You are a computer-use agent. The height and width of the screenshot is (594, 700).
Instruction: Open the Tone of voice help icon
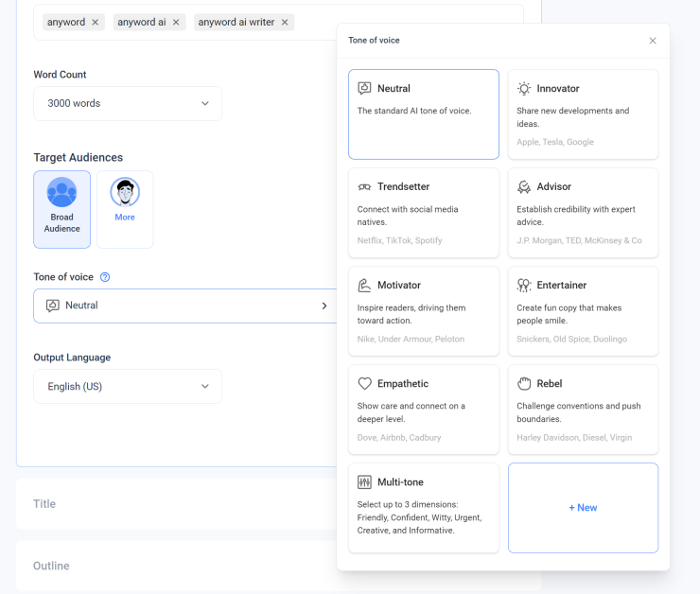pos(105,277)
